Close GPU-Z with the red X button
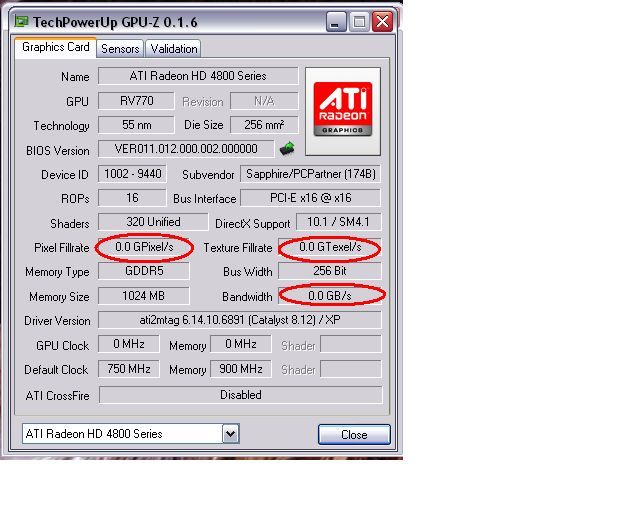 click(x=382, y=22)
